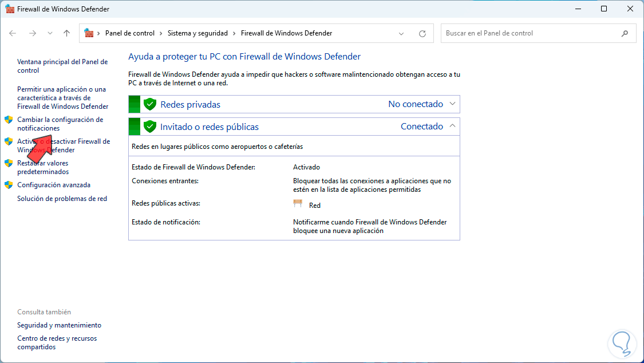Screen dimensions: 644x363
Task: Select Panel de control breadcrumb
Action: [130, 33]
